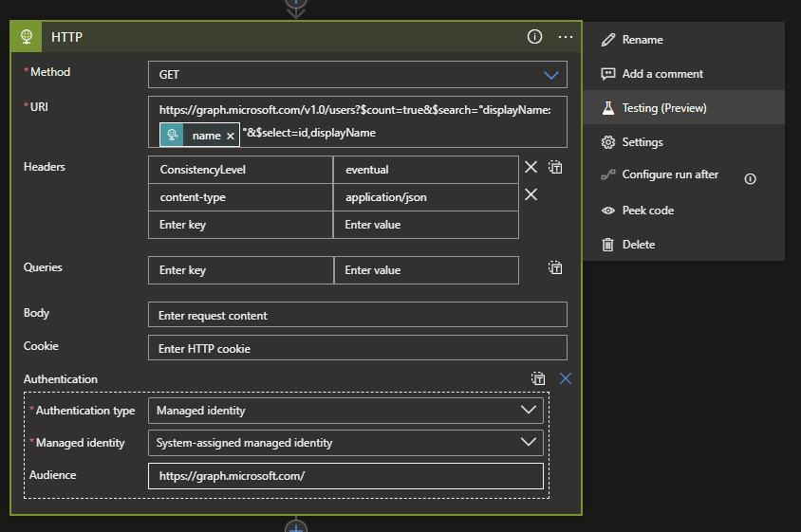801x532 pixels.
Task: Click the empty Headers Enter value field
Action: pyautogui.click(x=425, y=225)
